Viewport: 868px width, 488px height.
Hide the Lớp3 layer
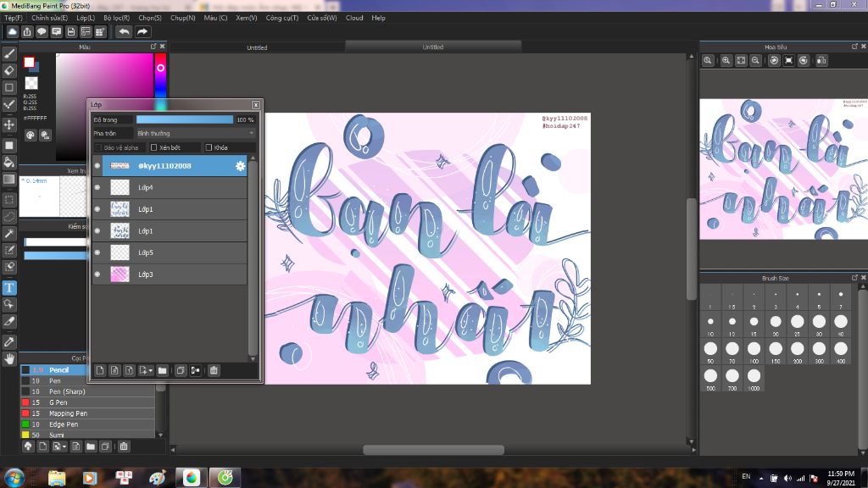pyautogui.click(x=97, y=274)
